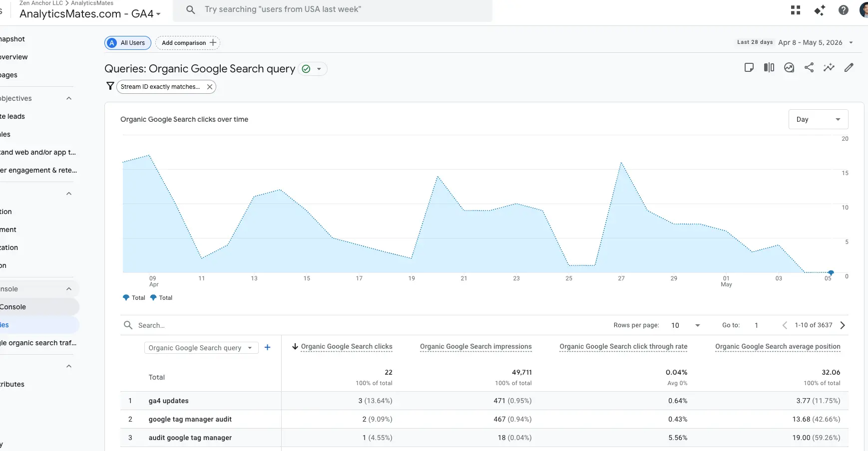This screenshot has height=451, width=868.
Task: Click the Last 28 days date label
Action: tap(755, 42)
